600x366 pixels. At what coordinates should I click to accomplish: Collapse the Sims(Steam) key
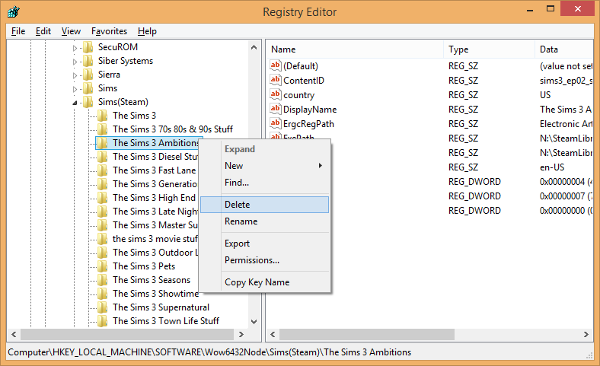[75, 103]
